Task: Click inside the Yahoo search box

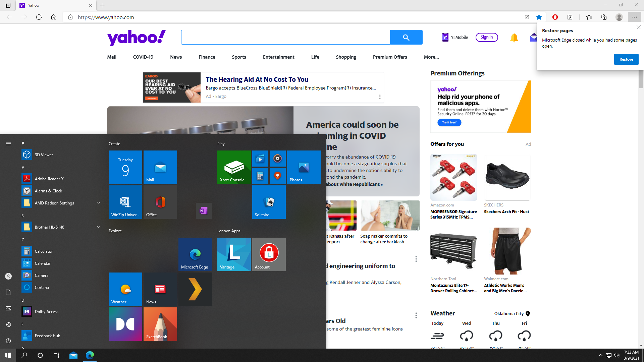Action: (x=285, y=37)
